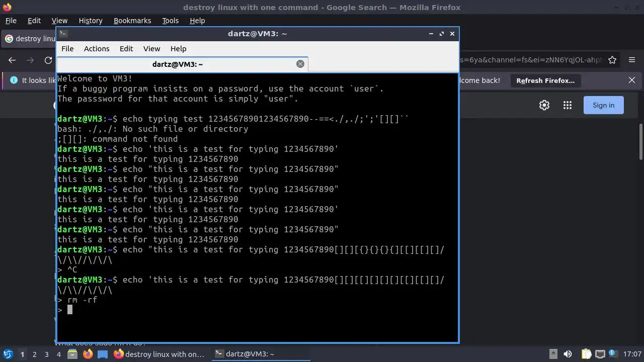
Task: Switch to workspace 2
Action: point(34,354)
